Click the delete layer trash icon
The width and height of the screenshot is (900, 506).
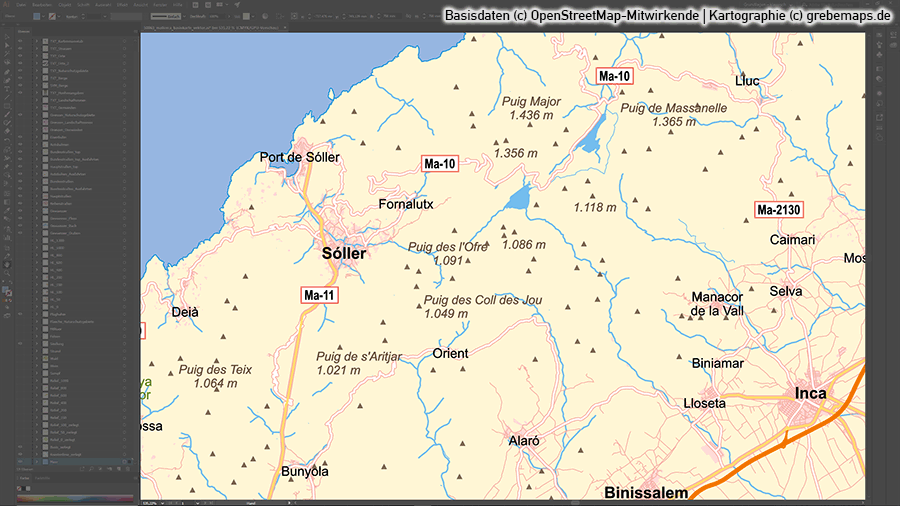point(128,468)
